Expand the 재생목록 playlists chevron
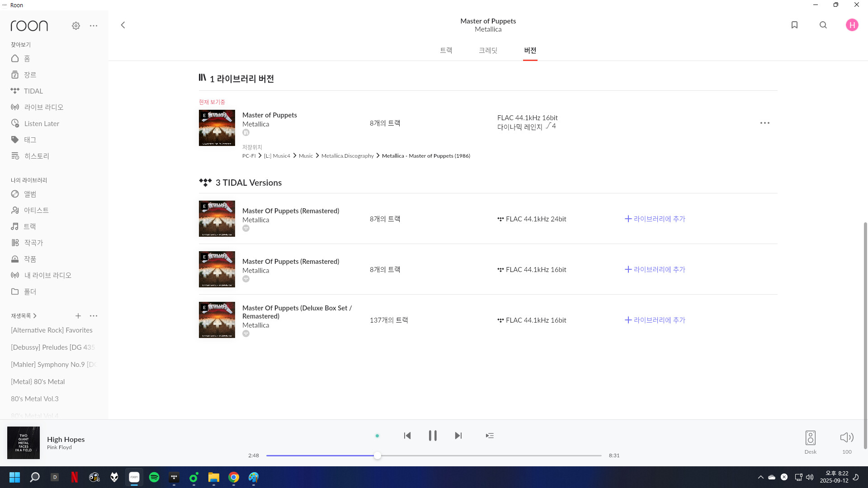Viewport: 868px width, 488px height. [x=35, y=316]
